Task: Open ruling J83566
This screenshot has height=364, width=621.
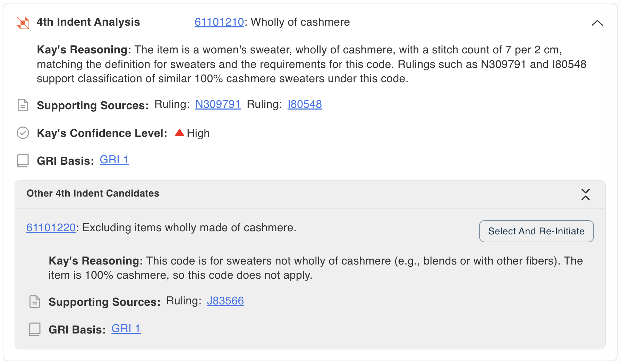Action: coord(226,301)
